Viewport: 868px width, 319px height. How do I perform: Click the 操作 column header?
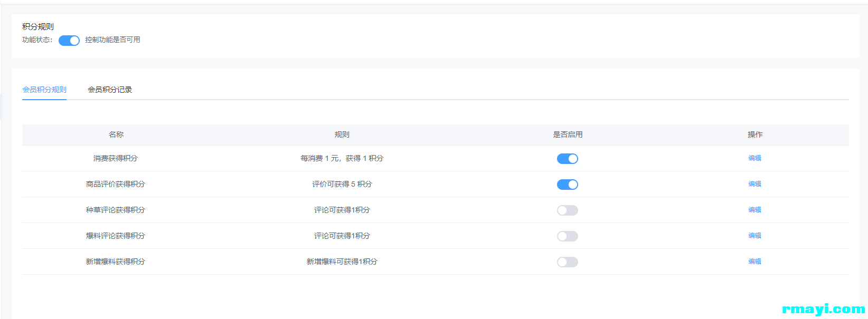[x=755, y=134]
